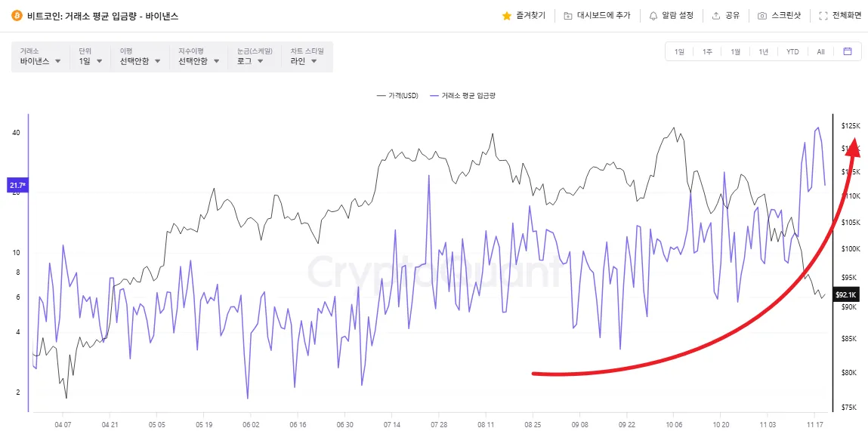Click the 스크린샷 camera icon
Screen dimensions: 868x431
click(762, 15)
